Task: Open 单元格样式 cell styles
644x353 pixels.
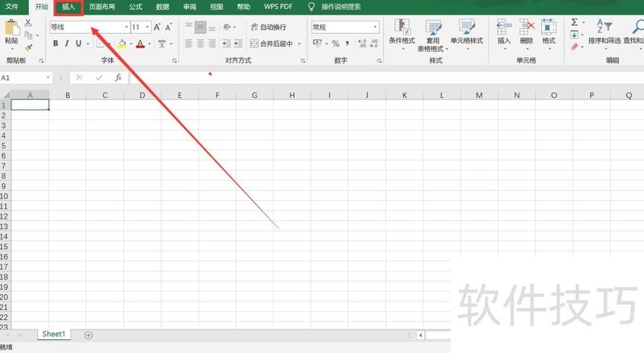Action: [x=467, y=35]
